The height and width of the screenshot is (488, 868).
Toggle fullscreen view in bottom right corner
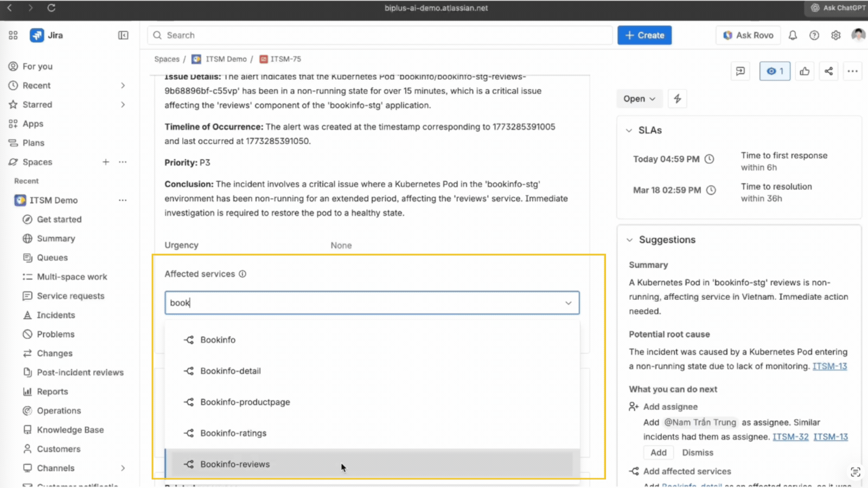tap(855, 472)
